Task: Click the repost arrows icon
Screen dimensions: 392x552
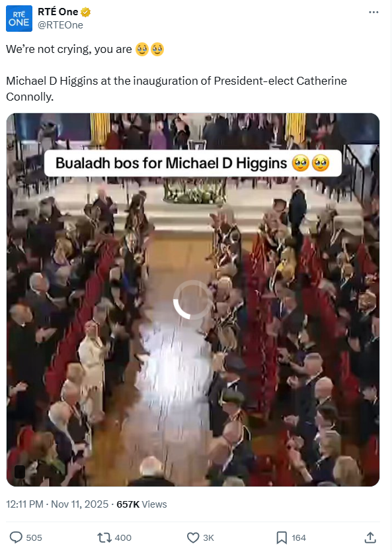Action: coord(104,537)
